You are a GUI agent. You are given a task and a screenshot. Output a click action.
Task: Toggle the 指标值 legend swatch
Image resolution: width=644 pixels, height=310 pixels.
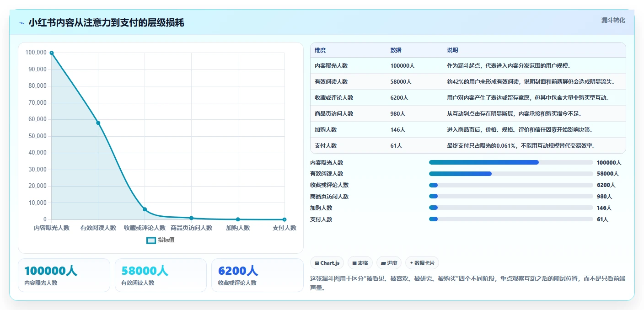tap(151, 240)
